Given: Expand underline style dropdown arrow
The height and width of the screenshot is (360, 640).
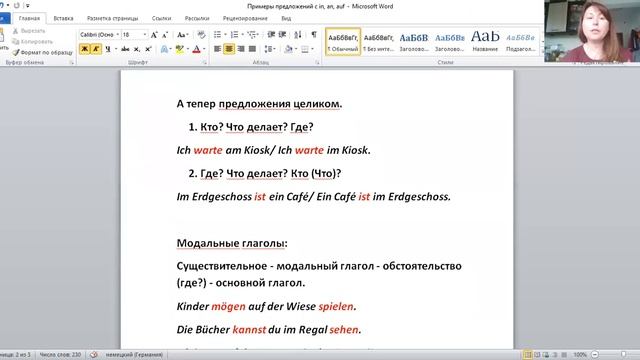Looking at the screenshot, I should point(116,49).
